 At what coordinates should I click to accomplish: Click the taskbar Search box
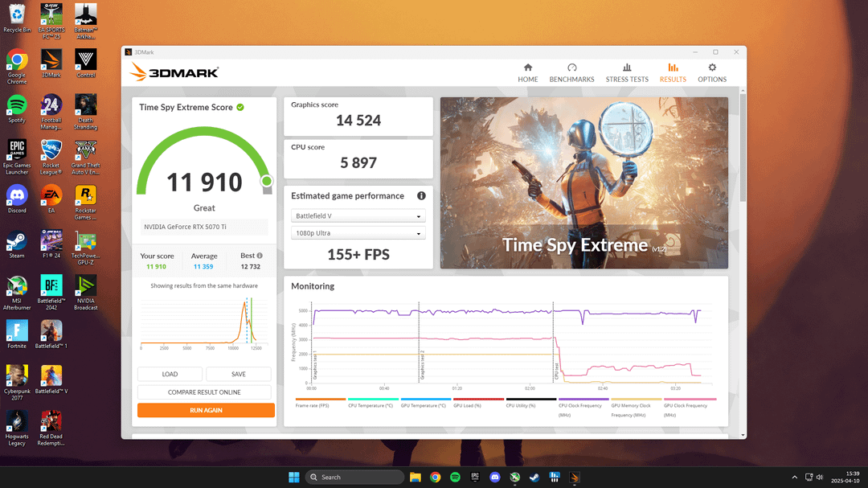354,477
